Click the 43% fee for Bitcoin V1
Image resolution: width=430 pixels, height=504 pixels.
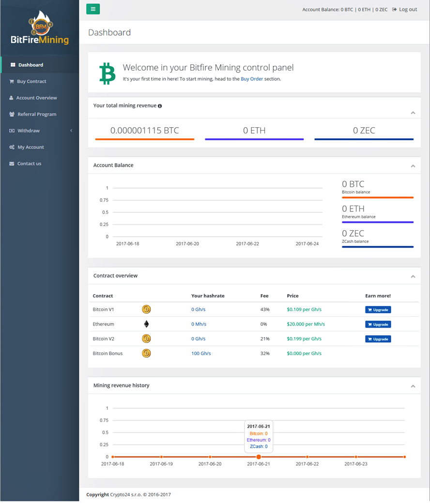[265, 309]
